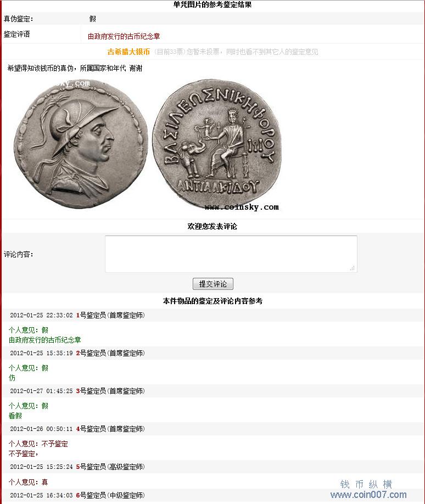Click the 由政府发行的古币纪念章 appraisal comment text
Viewport: 425px width, 504px height.
(124, 36)
